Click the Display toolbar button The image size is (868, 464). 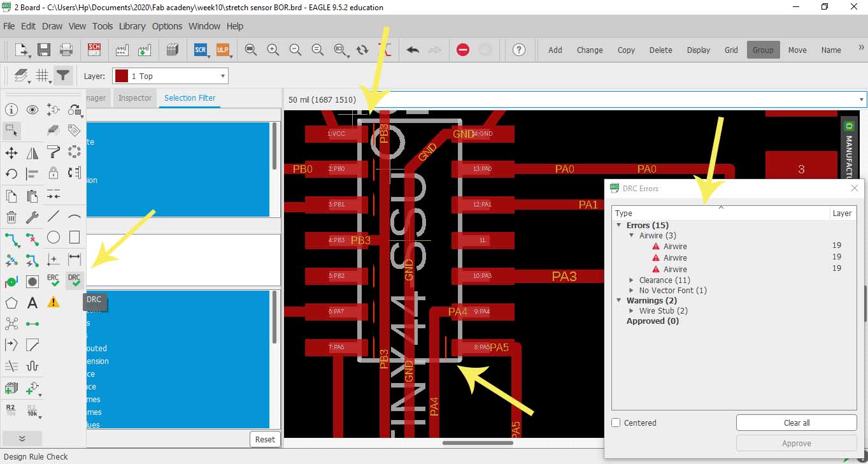699,50
